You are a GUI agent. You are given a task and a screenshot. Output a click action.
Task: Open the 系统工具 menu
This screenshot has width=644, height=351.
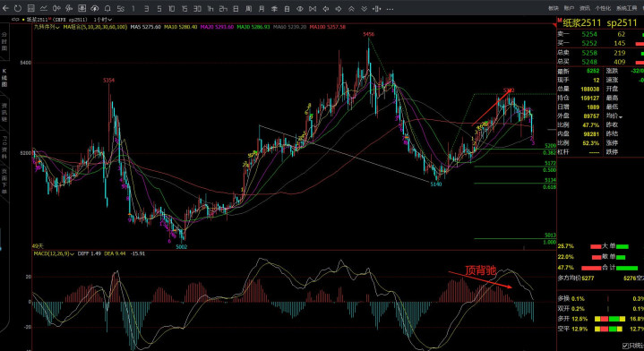point(626,8)
